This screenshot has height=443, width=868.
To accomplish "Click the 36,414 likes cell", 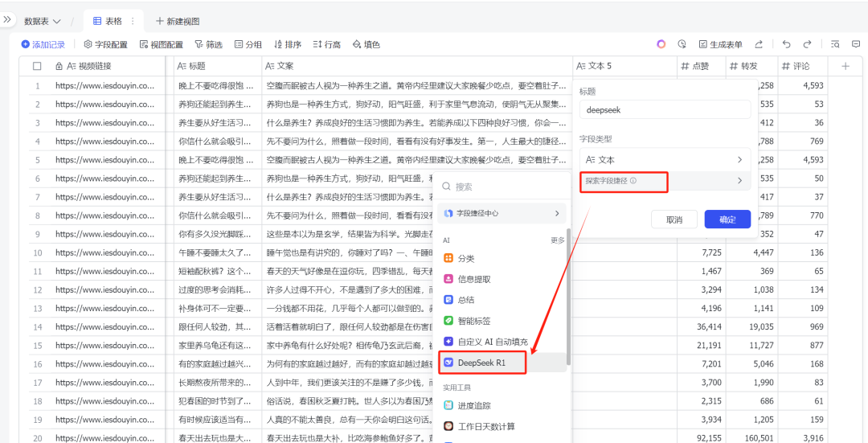I will point(702,326).
